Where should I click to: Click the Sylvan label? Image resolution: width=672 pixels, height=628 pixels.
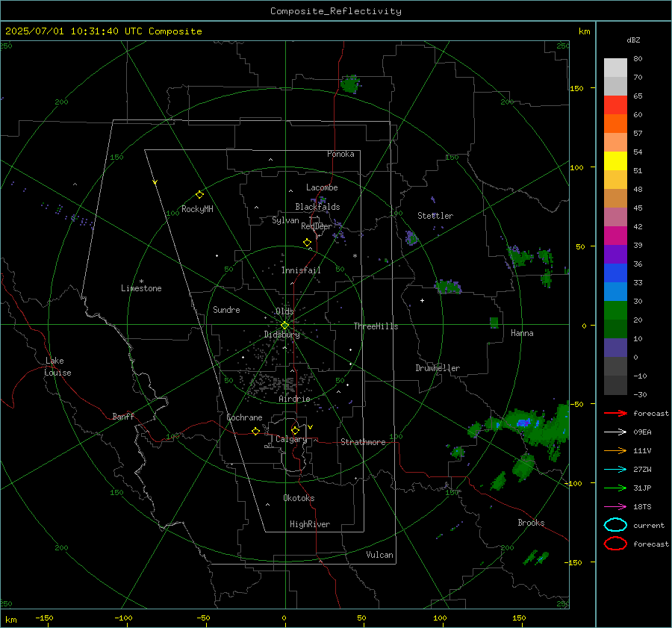tap(285, 220)
